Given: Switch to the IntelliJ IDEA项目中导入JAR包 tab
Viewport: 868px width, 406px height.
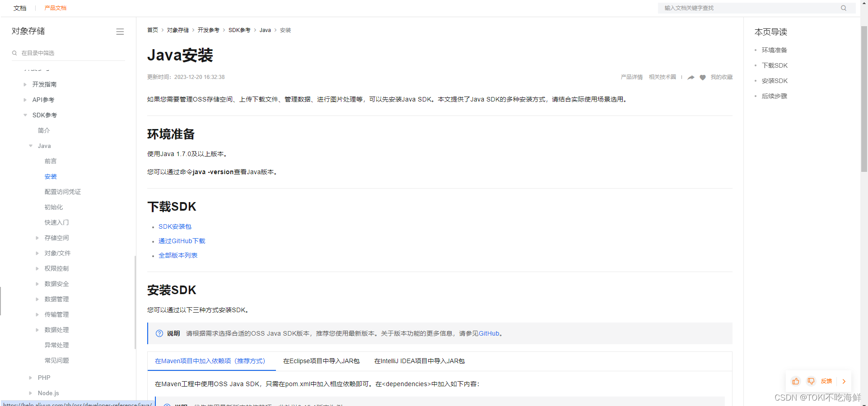Looking at the screenshot, I should [420, 361].
